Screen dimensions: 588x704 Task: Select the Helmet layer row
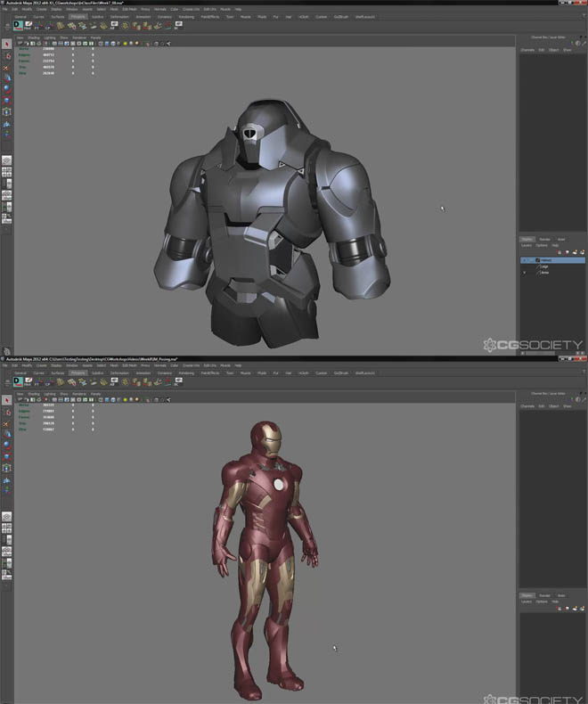[x=552, y=260]
